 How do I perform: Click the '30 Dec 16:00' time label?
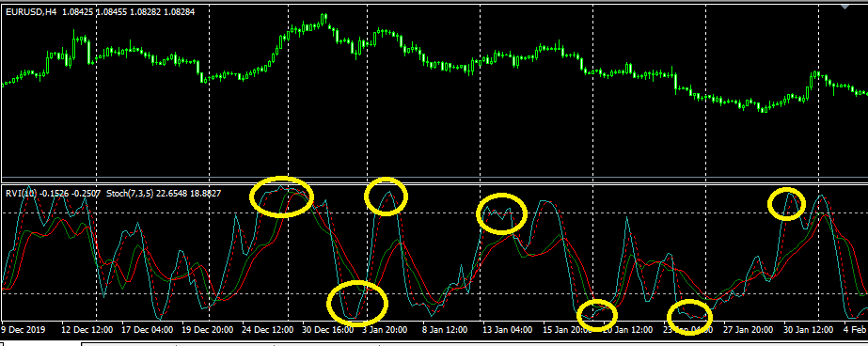(327, 329)
